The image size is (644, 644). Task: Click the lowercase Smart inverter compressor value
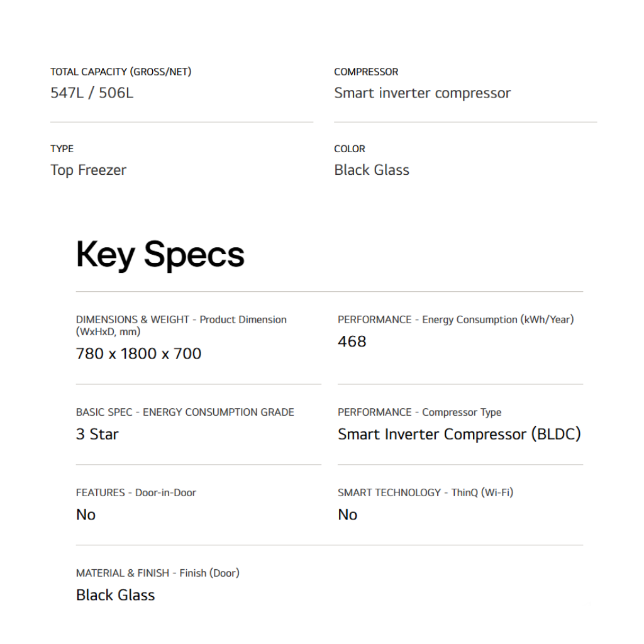pyautogui.click(x=422, y=93)
